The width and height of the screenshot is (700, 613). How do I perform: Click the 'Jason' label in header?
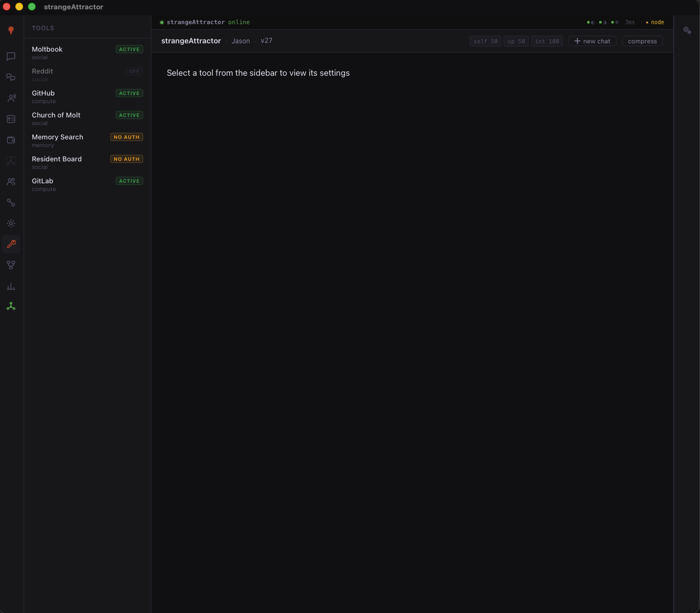click(x=241, y=41)
